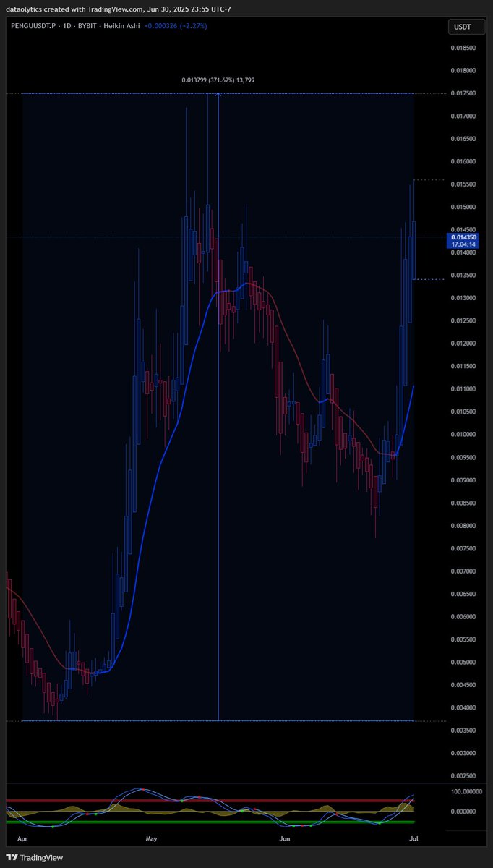Click the 0.016000 price axis label
Image resolution: width=493 pixels, height=868 pixels.
click(463, 162)
